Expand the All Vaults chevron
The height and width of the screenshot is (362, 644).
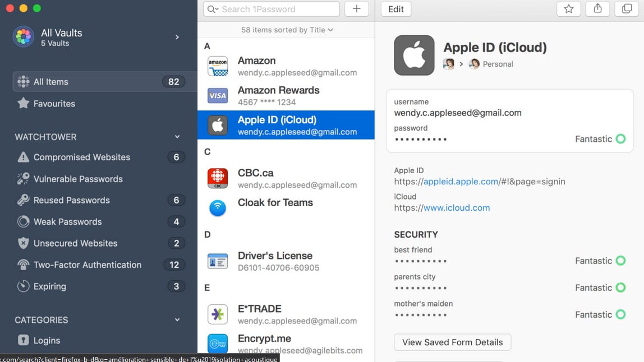(x=177, y=37)
